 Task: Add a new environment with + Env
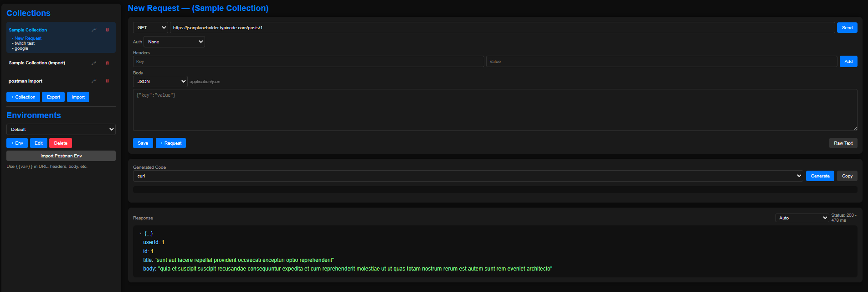pos(17,143)
